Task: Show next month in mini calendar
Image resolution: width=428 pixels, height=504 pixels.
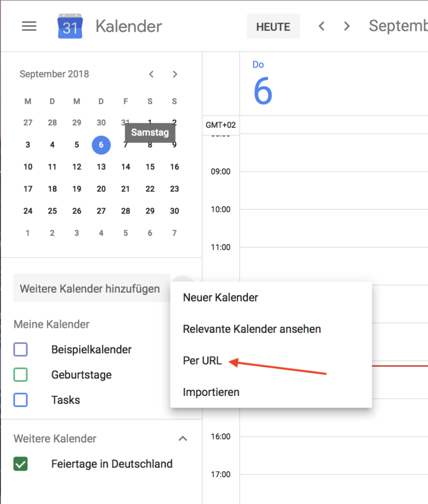Action: coord(175,74)
